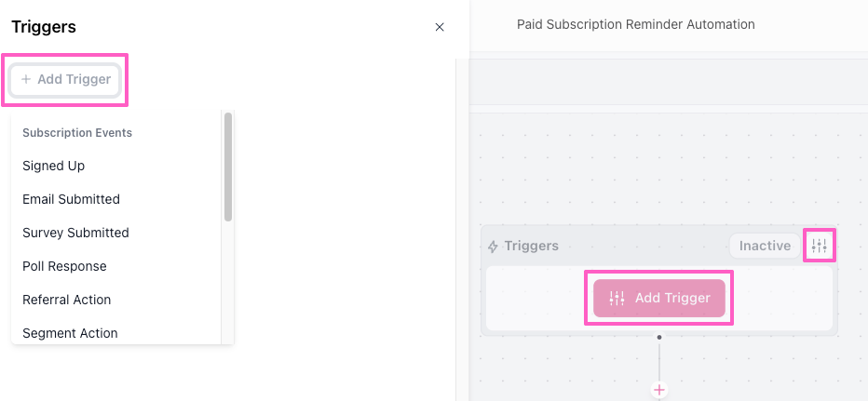Image resolution: width=868 pixels, height=401 pixels.
Task: Click the lightning bolt Triggers icon
Action: pyautogui.click(x=493, y=247)
